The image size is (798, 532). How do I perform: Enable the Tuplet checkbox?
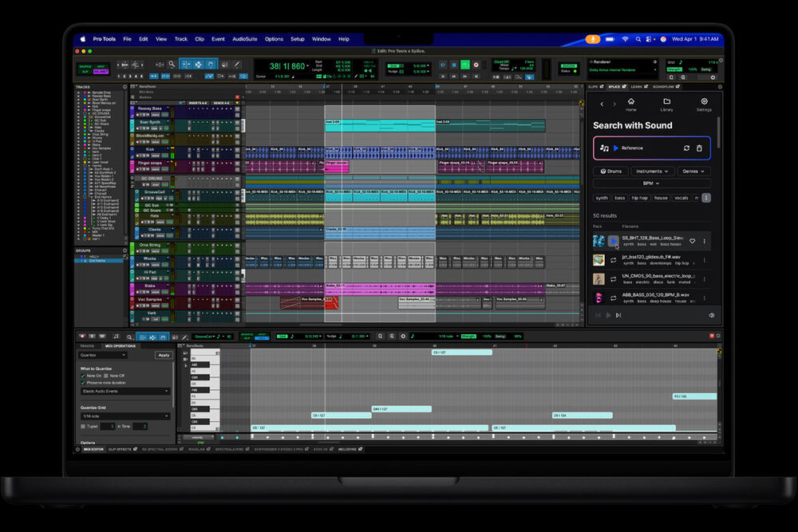(83, 426)
